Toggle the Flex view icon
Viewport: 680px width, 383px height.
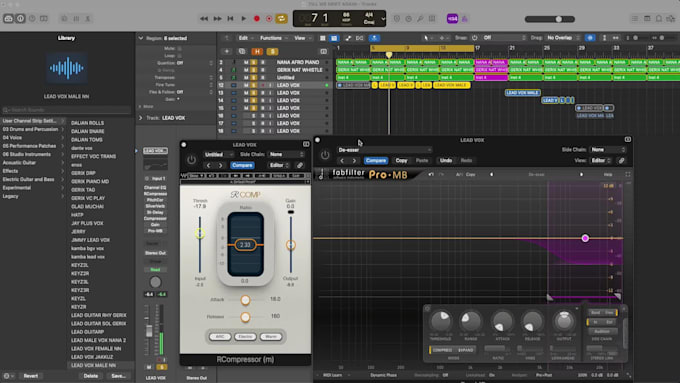[x=360, y=38]
